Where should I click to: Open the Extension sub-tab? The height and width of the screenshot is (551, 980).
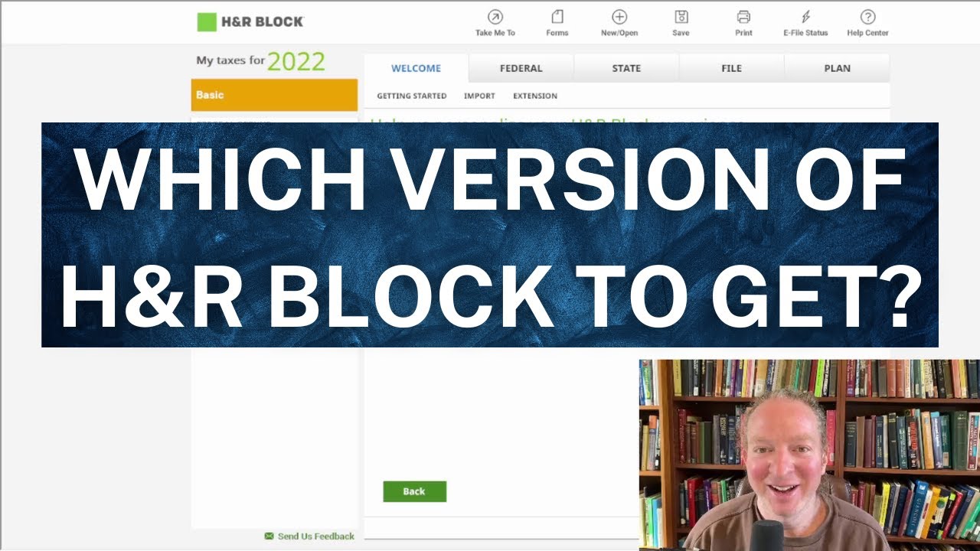click(535, 96)
